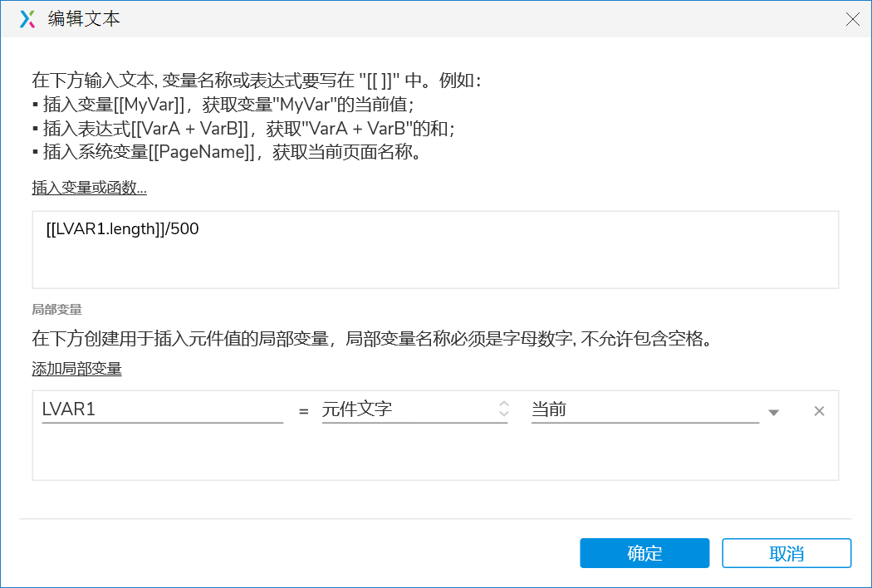Open the 插入变量或函数 link

point(89,189)
